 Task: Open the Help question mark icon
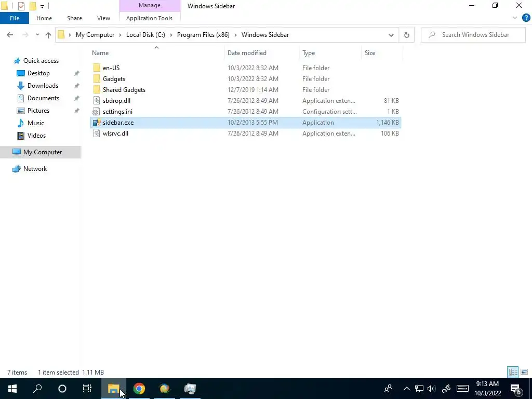tap(526, 18)
